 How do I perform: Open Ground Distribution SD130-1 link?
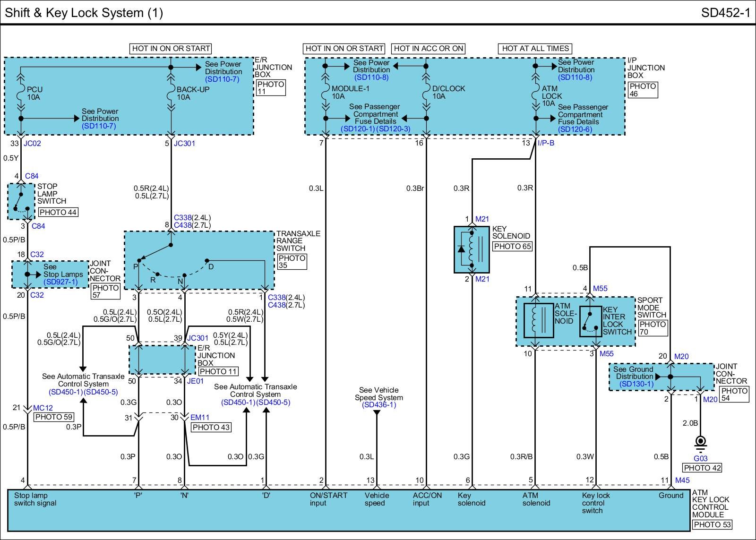636,384
